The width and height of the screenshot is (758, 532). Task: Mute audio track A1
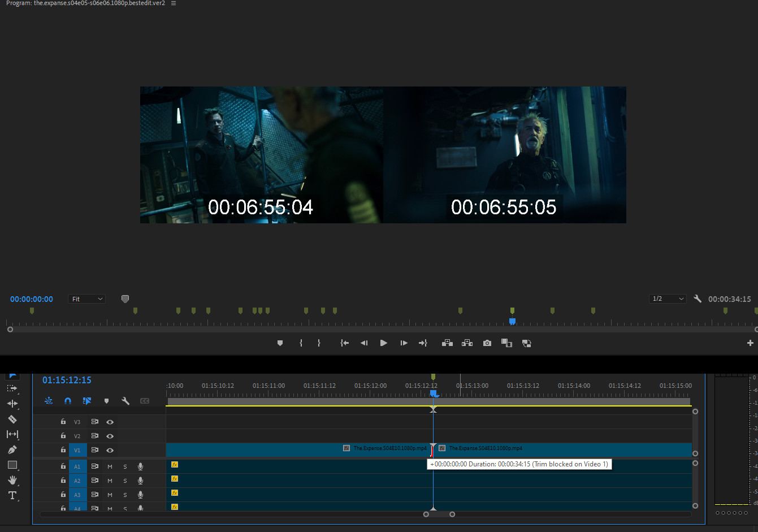(x=110, y=466)
